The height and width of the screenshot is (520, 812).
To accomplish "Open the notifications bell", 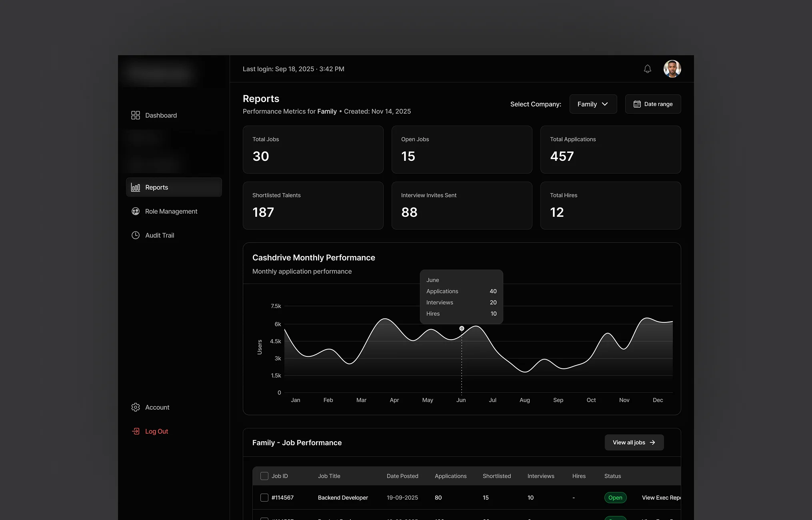I will [x=648, y=69].
